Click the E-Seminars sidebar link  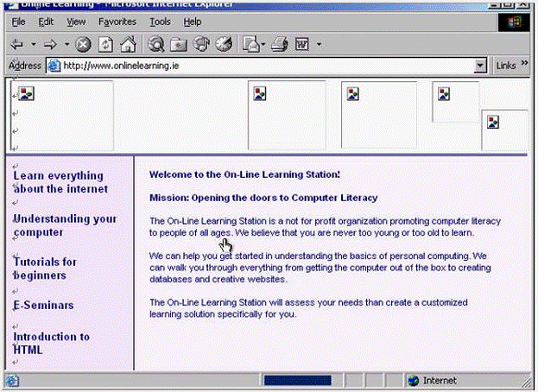point(43,306)
